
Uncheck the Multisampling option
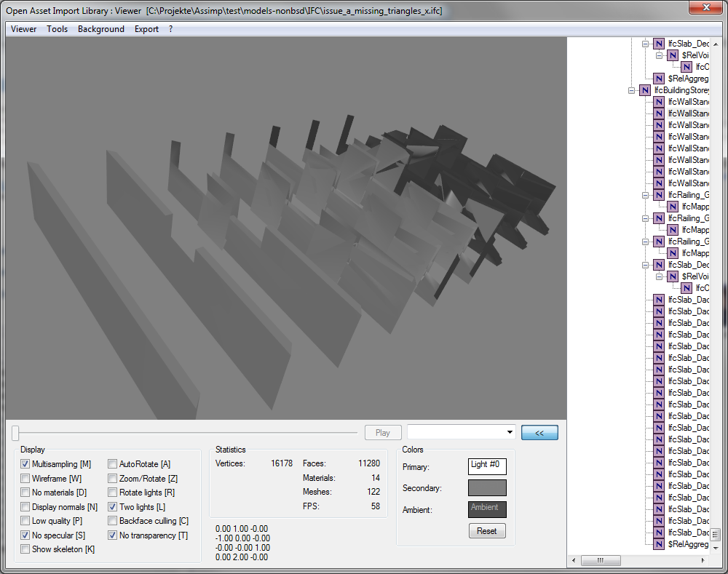point(25,464)
